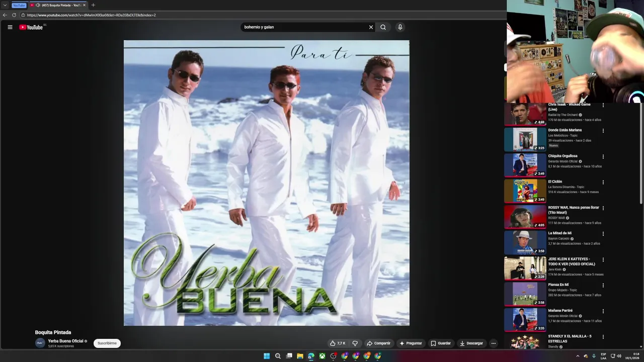Viewport: 644px width, 362px height.
Task: Open the La Sonora Dinamita - Topic channel text
Action: click(x=566, y=187)
